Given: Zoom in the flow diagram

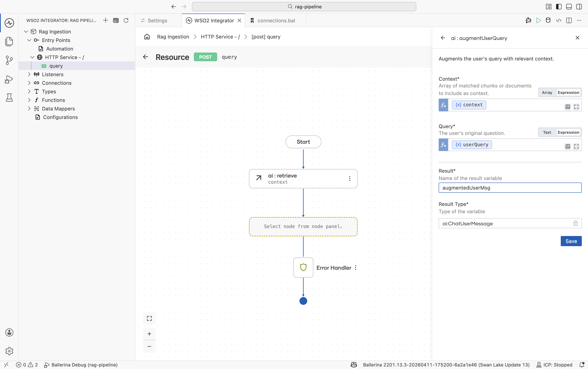Looking at the screenshot, I should [149, 334].
